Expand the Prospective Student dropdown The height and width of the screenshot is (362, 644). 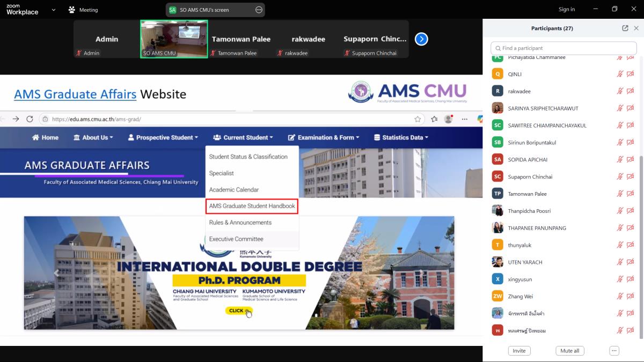[x=163, y=137]
